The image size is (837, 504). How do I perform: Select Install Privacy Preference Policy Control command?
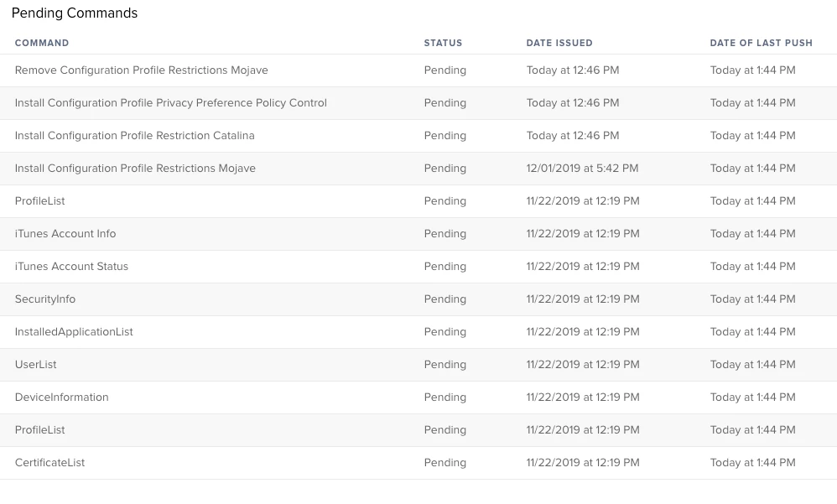click(x=418, y=103)
